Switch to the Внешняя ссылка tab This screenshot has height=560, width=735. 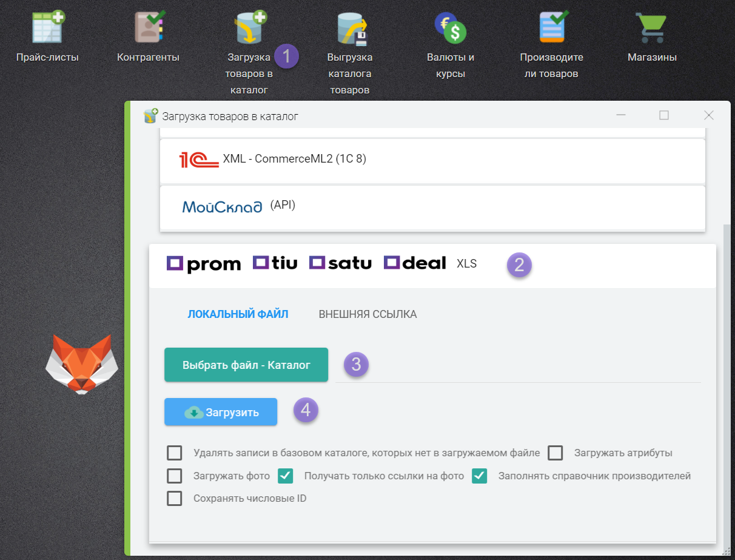[x=367, y=314]
